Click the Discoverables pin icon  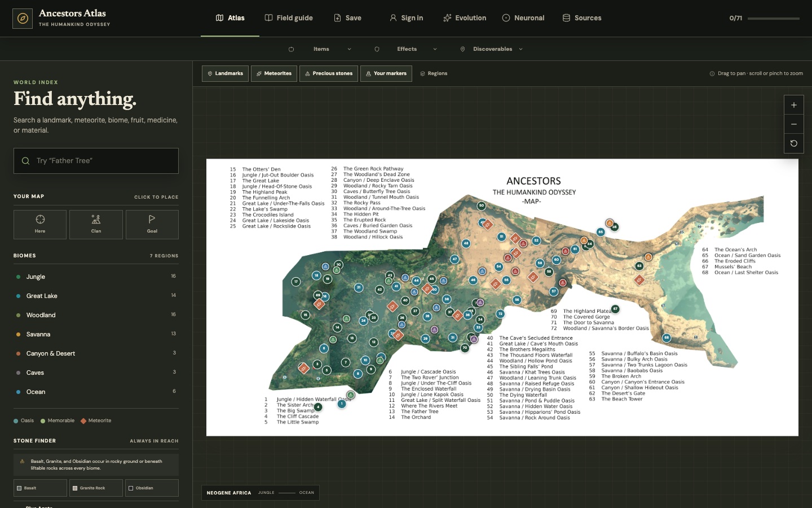click(x=462, y=49)
